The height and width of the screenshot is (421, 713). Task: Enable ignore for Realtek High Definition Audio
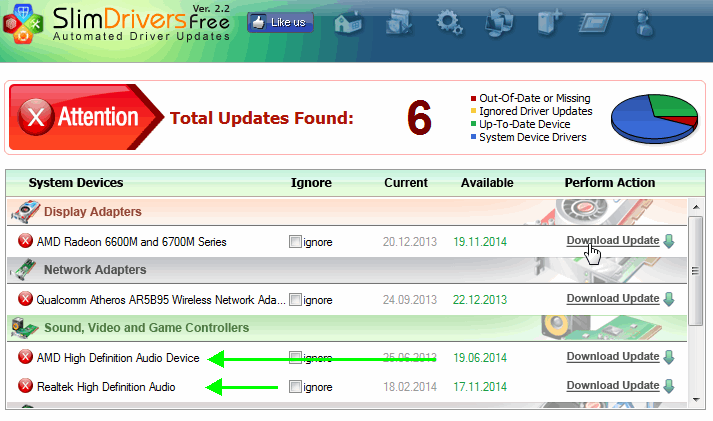tap(295, 387)
